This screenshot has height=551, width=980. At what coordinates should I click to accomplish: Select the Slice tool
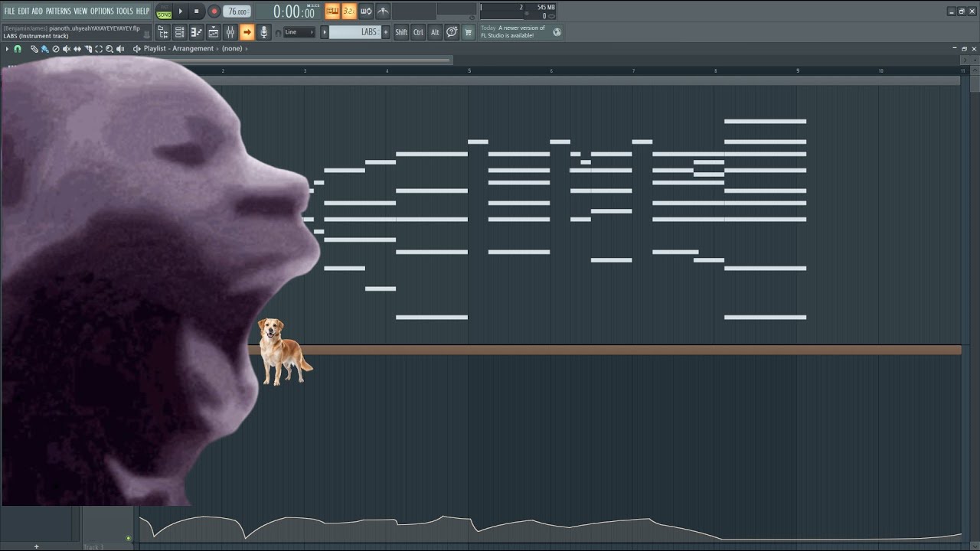pyautogui.click(x=88, y=49)
